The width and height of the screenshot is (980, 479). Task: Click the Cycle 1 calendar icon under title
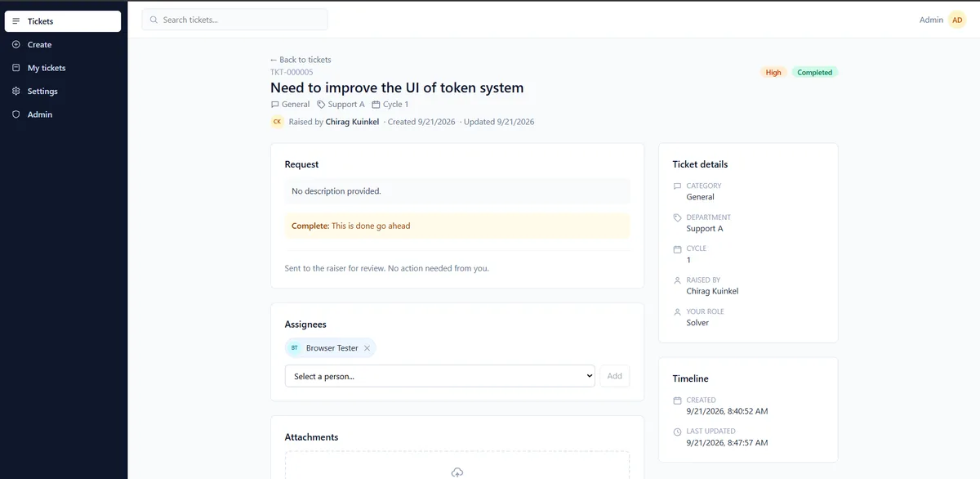pyautogui.click(x=376, y=105)
